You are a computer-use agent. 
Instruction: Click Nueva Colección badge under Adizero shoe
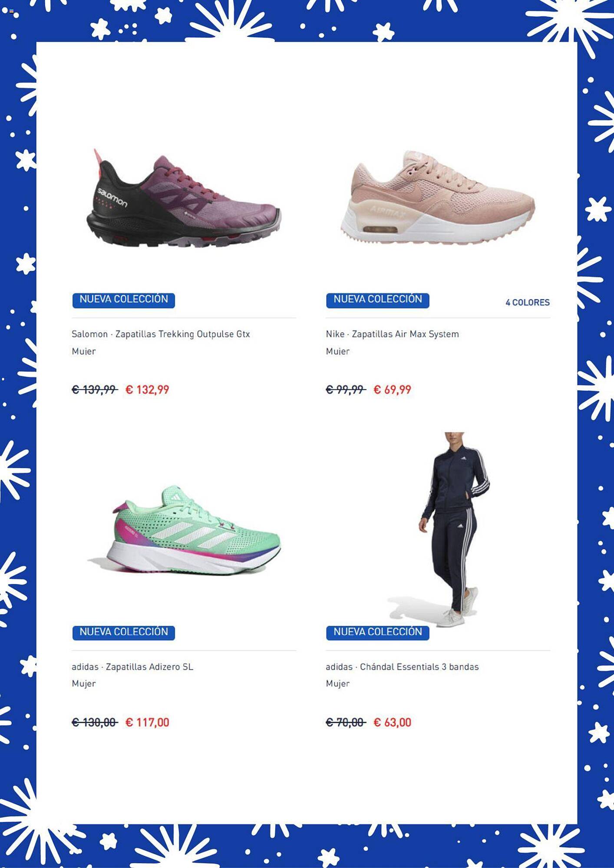click(x=124, y=632)
